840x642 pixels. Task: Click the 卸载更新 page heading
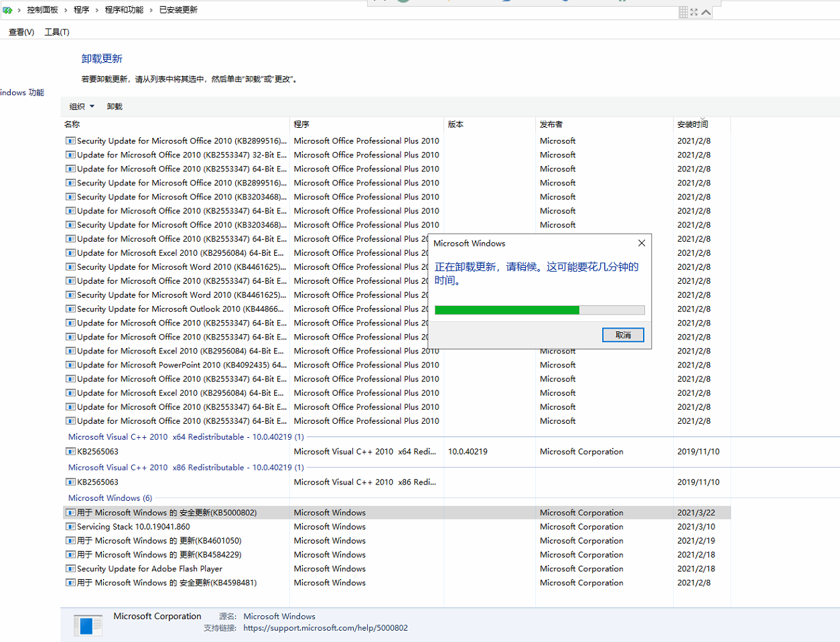(102, 59)
